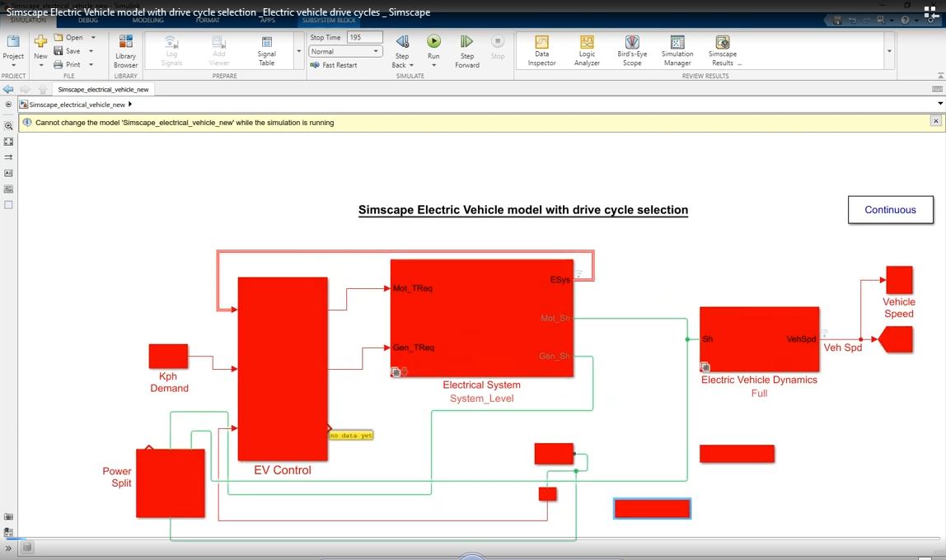Screen dimensions: 946x560
Task: Switch to the Apps tab
Action: (267, 20)
